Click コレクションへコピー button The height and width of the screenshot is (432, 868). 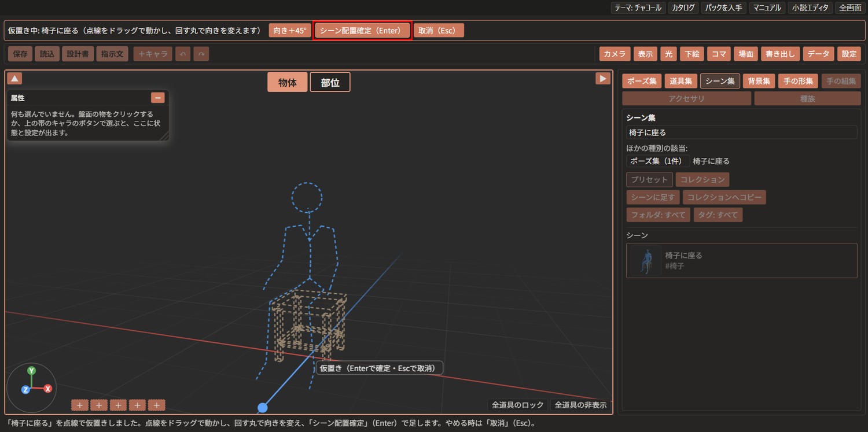724,197
